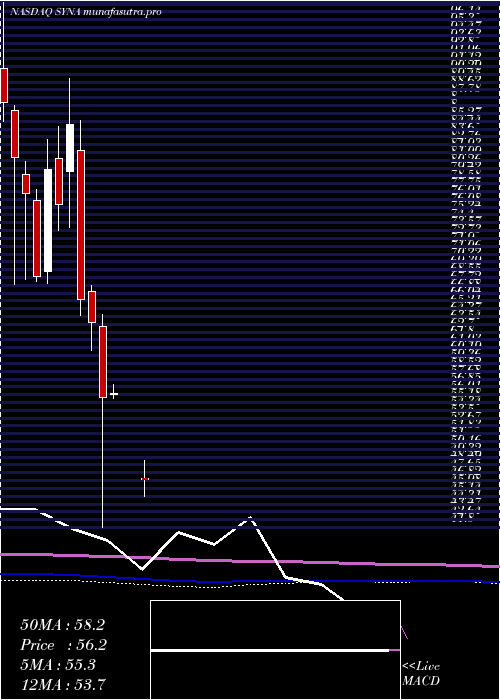Click the 12MA : 53.7 label

click(62, 685)
